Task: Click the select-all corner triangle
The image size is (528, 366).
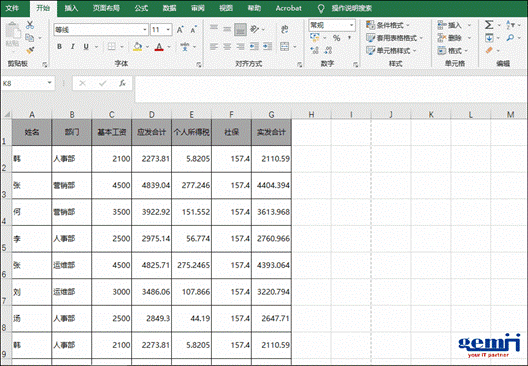Action: tap(6, 114)
